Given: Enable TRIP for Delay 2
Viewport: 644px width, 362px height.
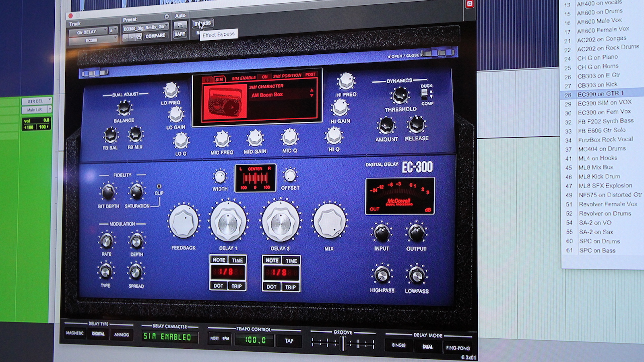Looking at the screenshot, I should [290, 287].
